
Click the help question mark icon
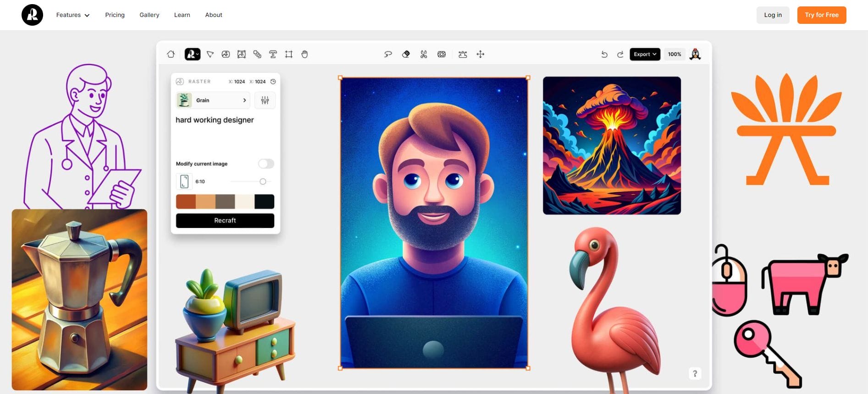click(x=695, y=373)
